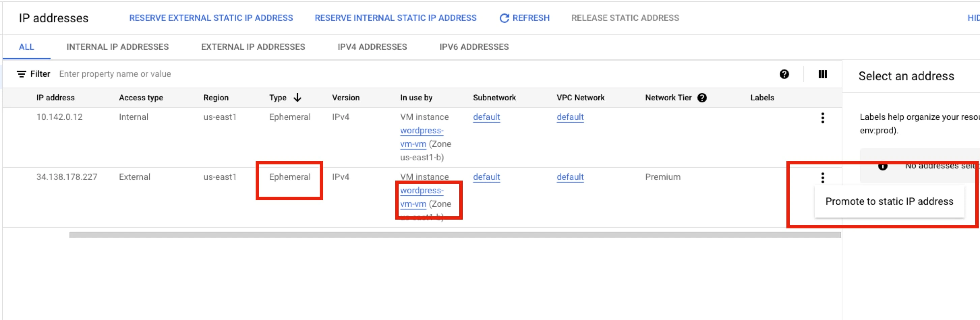Screen dimensions: 980x320
Task: Click the IP address column header
Action: coord(55,98)
